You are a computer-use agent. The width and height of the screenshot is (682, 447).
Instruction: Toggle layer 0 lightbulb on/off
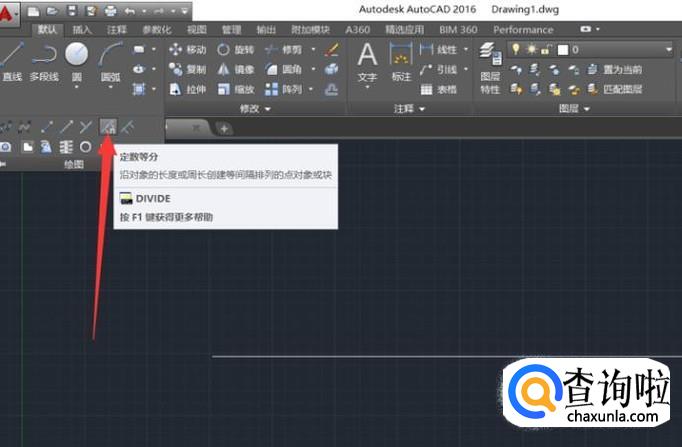pyautogui.click(x=516, y=49)
